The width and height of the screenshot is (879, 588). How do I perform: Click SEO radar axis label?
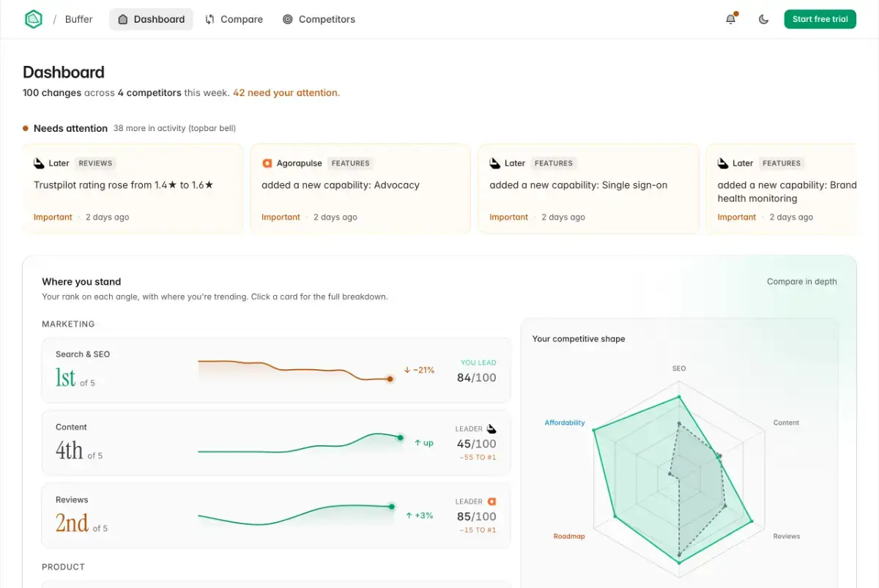[679, 368]
